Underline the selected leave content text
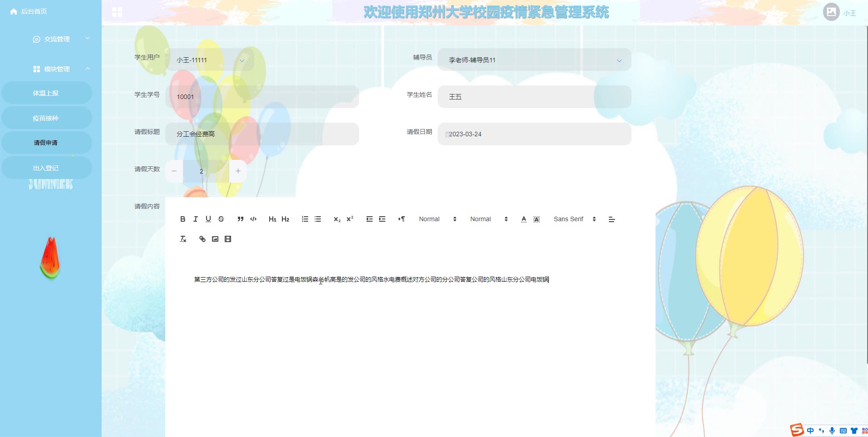The image size is (868, 437). tap(208, 219)
